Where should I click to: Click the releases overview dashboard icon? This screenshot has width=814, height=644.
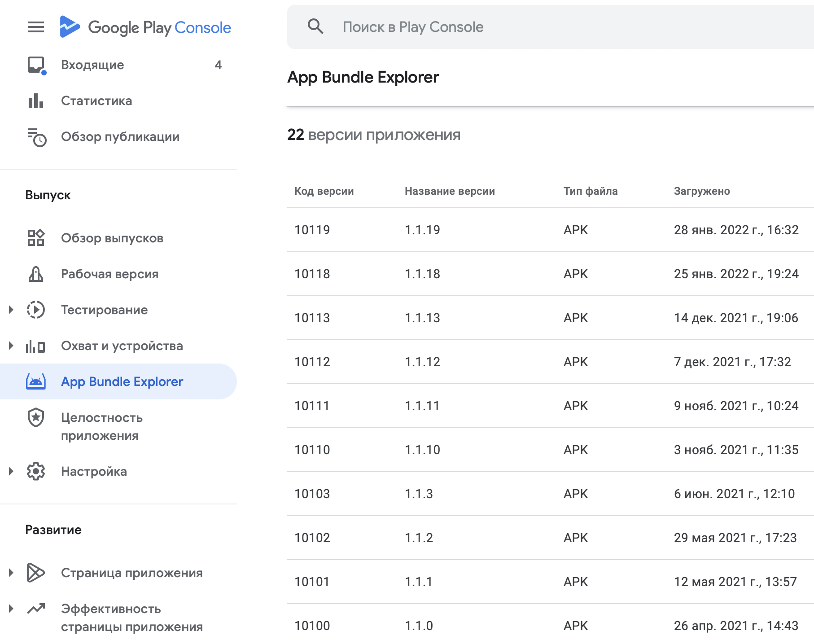(x=36, y=238)
